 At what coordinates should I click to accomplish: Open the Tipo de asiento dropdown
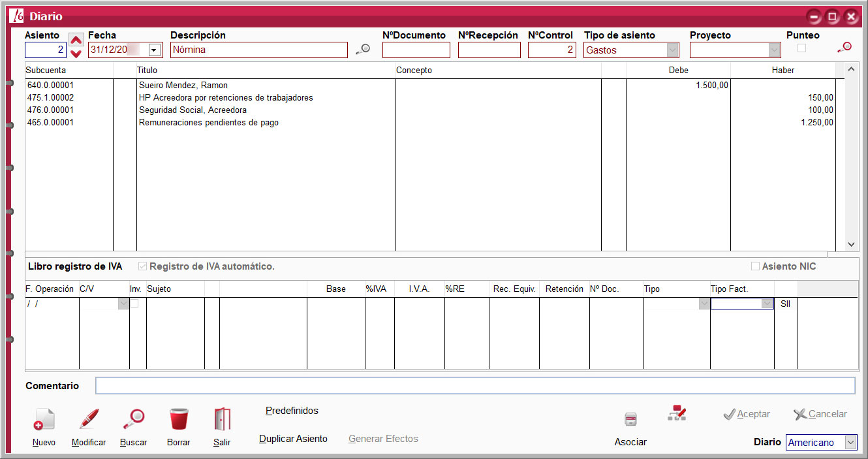672,50
